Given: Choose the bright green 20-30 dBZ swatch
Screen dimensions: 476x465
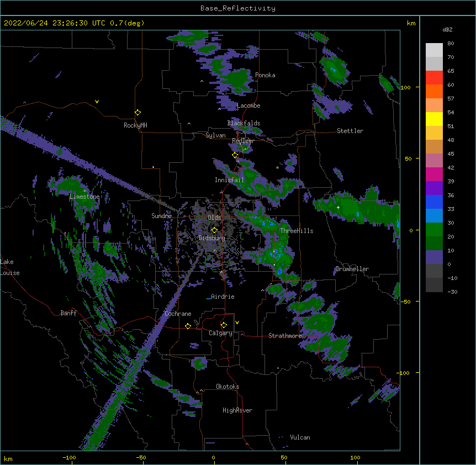Looking at the screenshot, I should [x=434, y=230].
